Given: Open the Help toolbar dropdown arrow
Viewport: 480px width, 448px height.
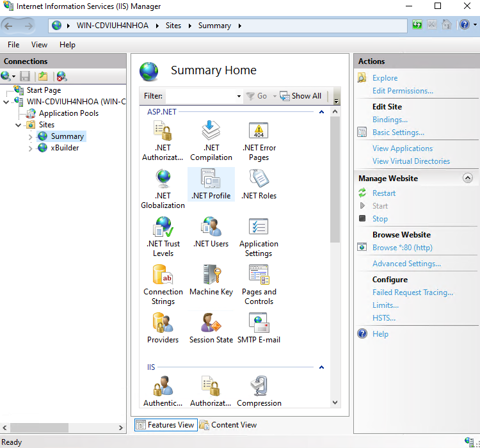Looking at the screenshot, I should pyautogui.click(x=475, y=24).
